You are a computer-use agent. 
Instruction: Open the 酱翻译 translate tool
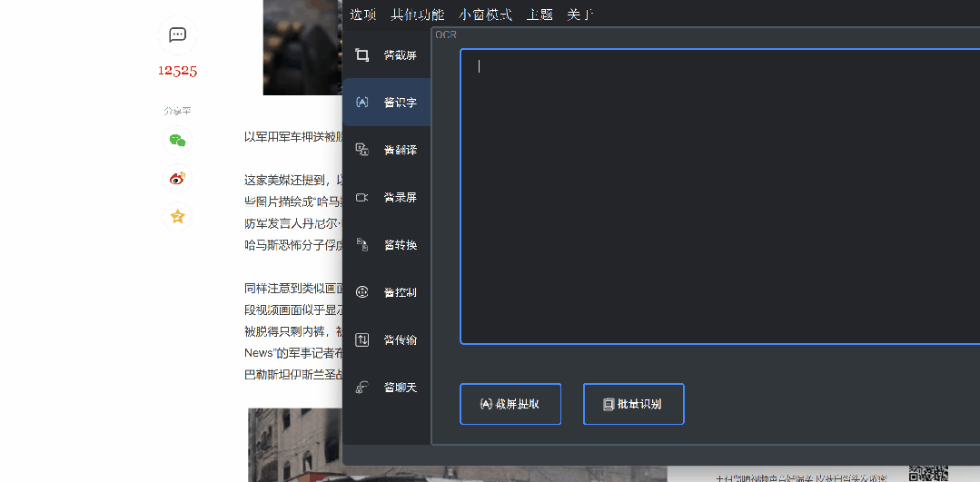pos(386,150)
